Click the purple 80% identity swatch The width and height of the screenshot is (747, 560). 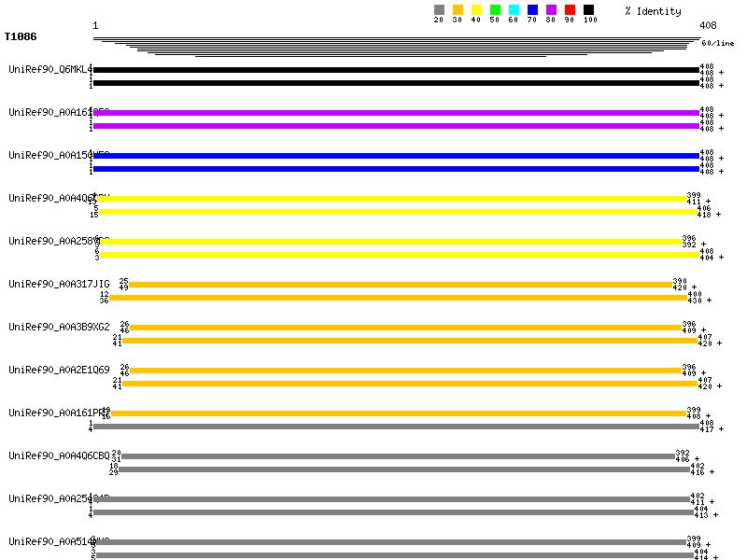tap(551, 10)
